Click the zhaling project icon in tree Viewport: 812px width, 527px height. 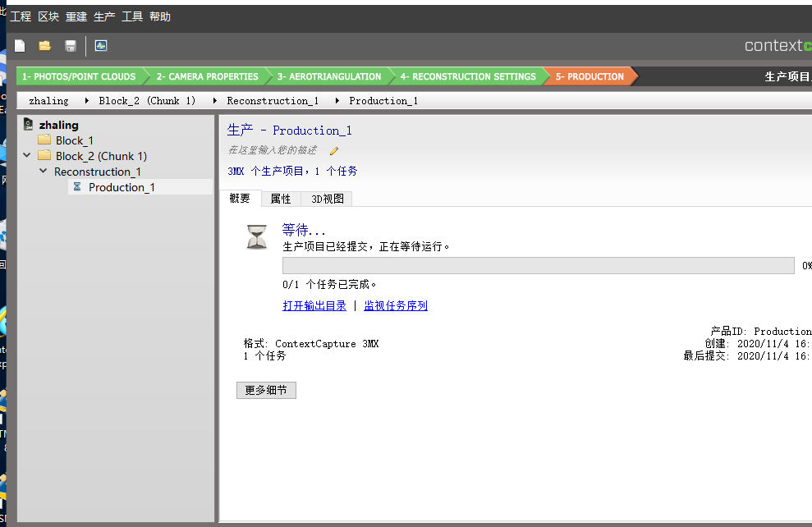pyautogui.click(x=29, y=124)
